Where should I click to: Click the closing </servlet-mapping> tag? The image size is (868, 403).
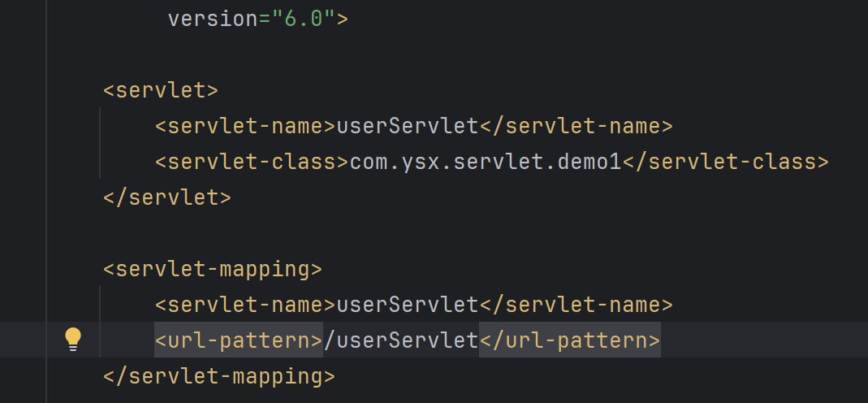[x=219, y=376]
